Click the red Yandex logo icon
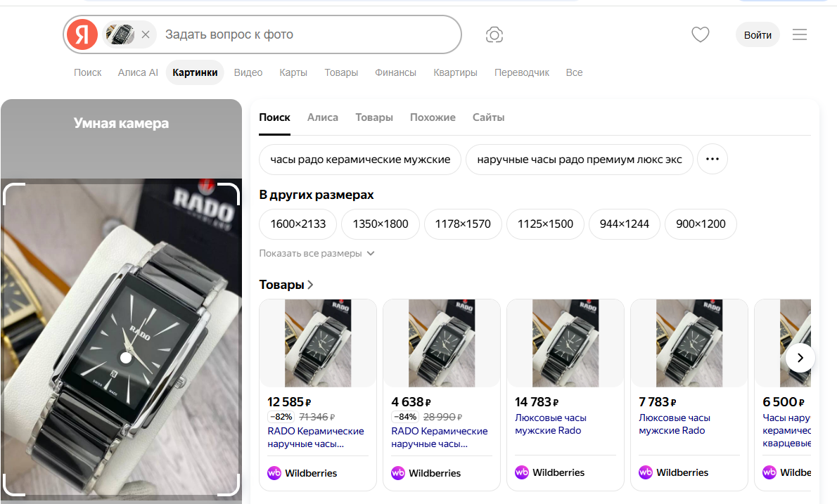Viewport: 837px width, 504px height. pyautogui.click(x=82, y=34)
